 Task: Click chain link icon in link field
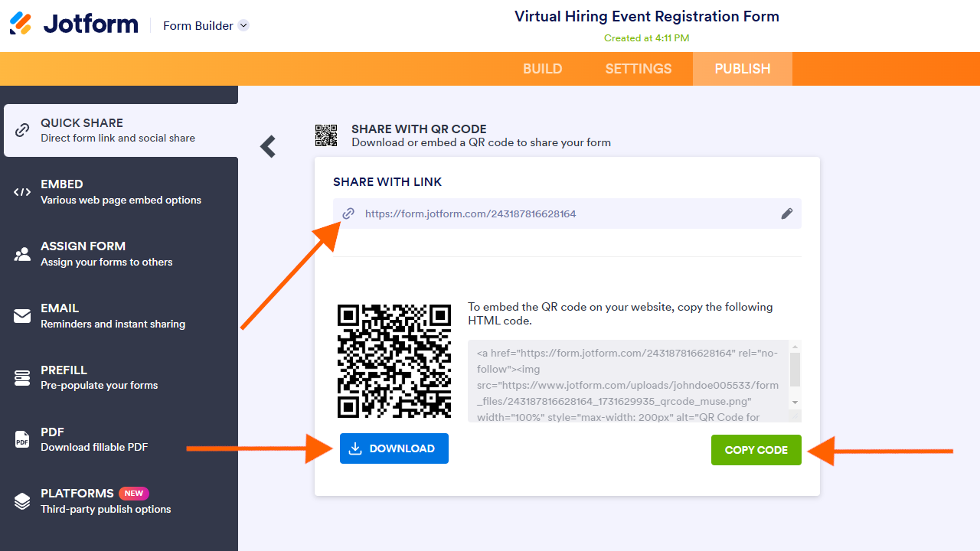click(348, 214)
